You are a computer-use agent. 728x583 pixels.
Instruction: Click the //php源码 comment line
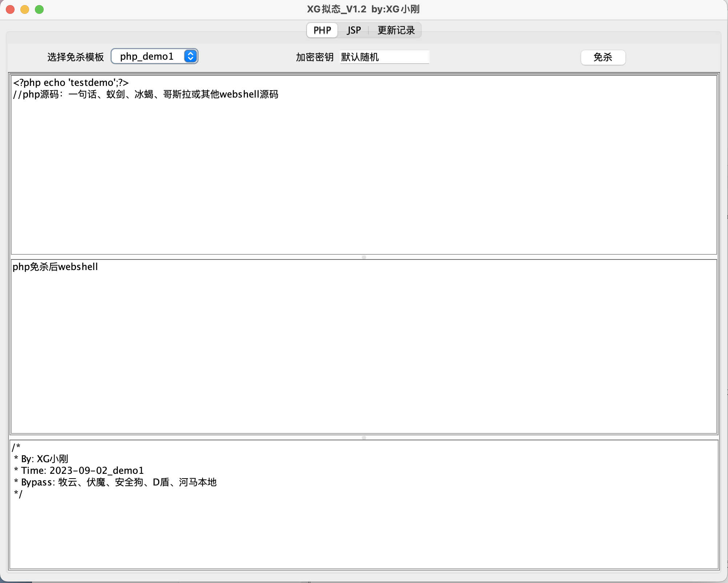(145, 95)
